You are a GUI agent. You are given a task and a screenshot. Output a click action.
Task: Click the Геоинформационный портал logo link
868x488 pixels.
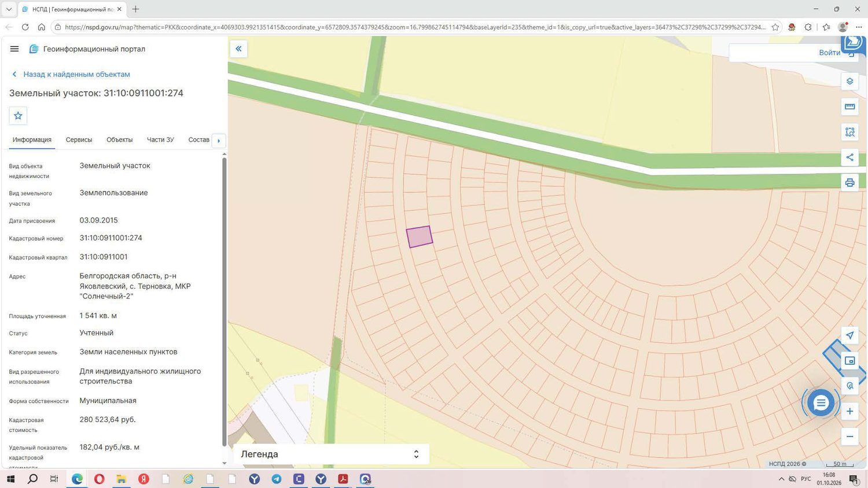[87, 49]
